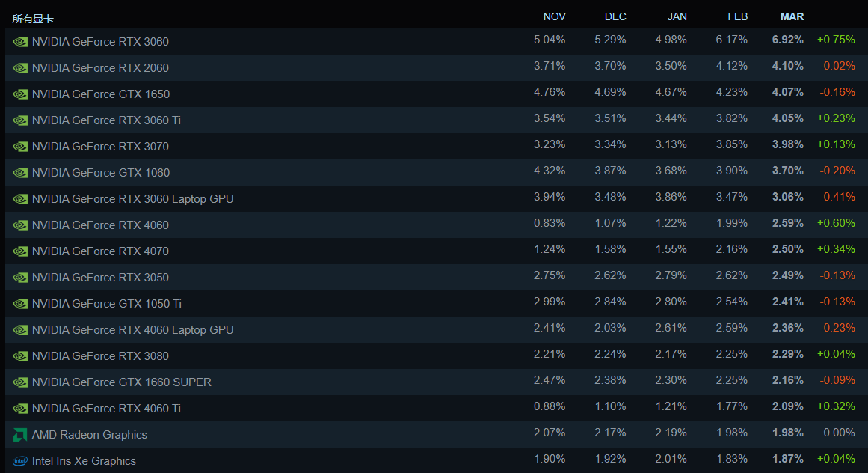Click the NVIDIA icon beside GTX 1060

(x=20, y=173)
